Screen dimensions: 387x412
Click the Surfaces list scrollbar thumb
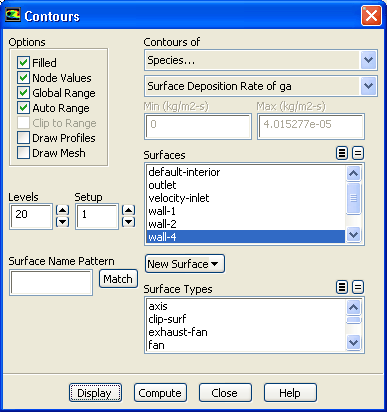coord(353,198)
